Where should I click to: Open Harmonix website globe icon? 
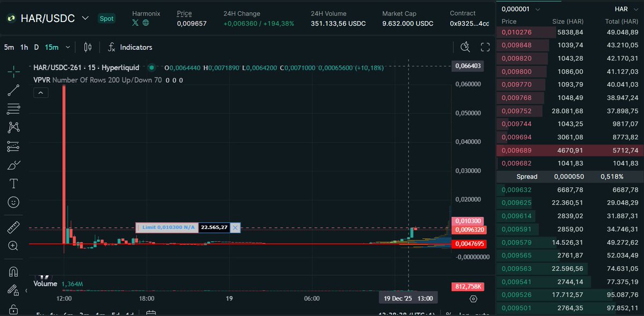pyautogui.click(x=146, y=23)
